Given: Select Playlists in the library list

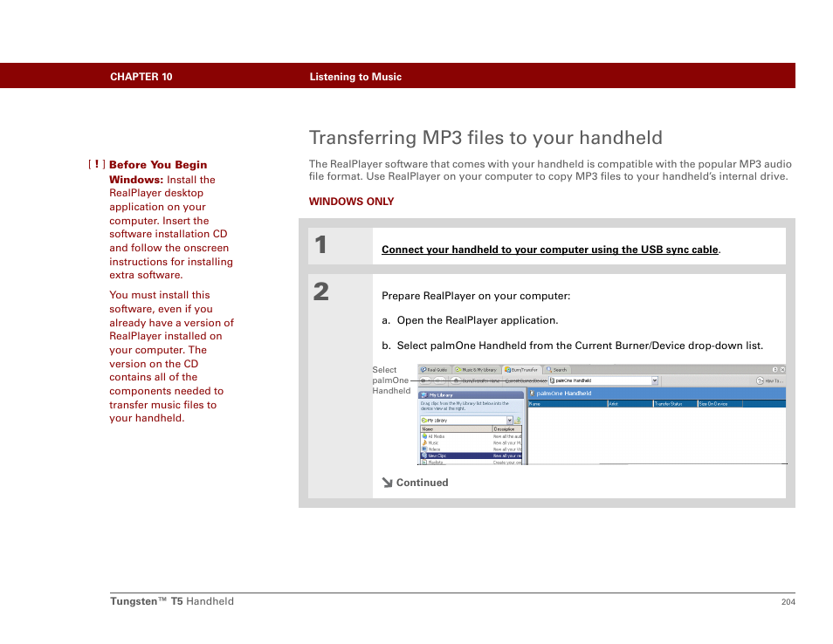Looking at the screenshot, I should click(471, 462).
